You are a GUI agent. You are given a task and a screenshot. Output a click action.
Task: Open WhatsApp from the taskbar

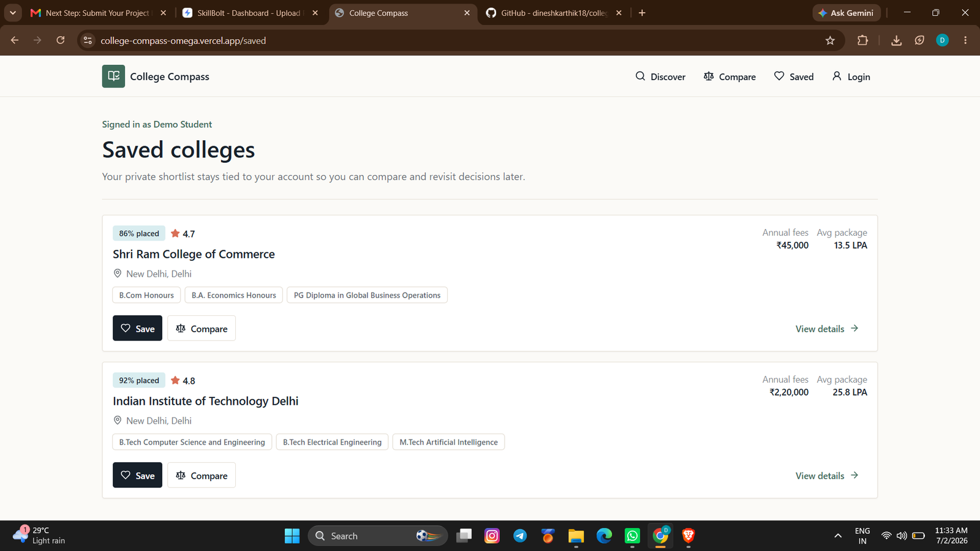[x=632, y=536]
